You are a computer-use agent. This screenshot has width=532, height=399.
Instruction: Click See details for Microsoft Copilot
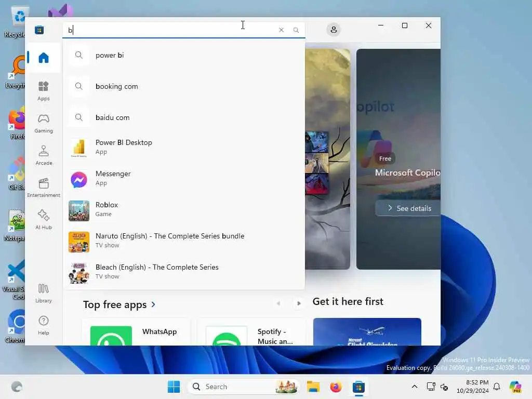point(409,208)
